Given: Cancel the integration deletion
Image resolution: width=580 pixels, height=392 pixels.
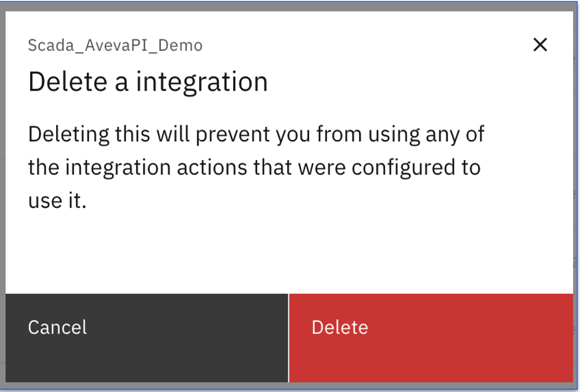Looking at the screenshot, I should point(147,338).
